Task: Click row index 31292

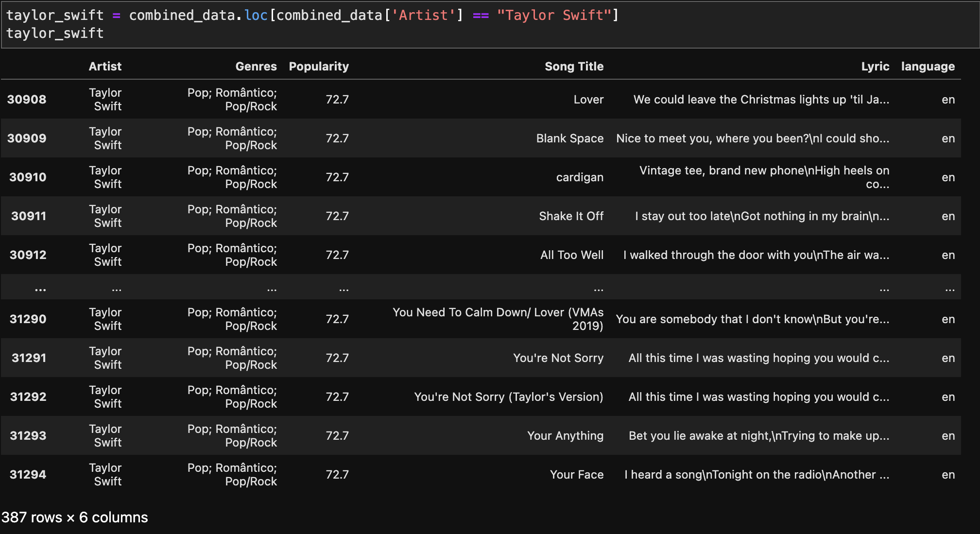Action: tap(28, 397)
